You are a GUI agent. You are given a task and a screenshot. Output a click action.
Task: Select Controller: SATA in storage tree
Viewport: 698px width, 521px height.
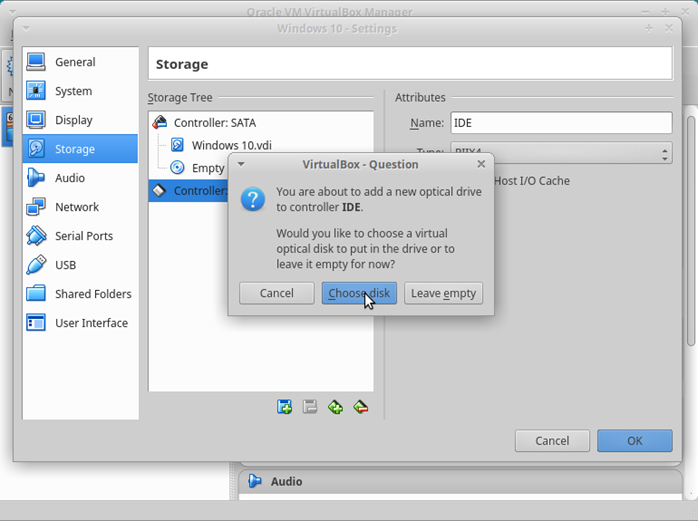click(x=261, y=122)
